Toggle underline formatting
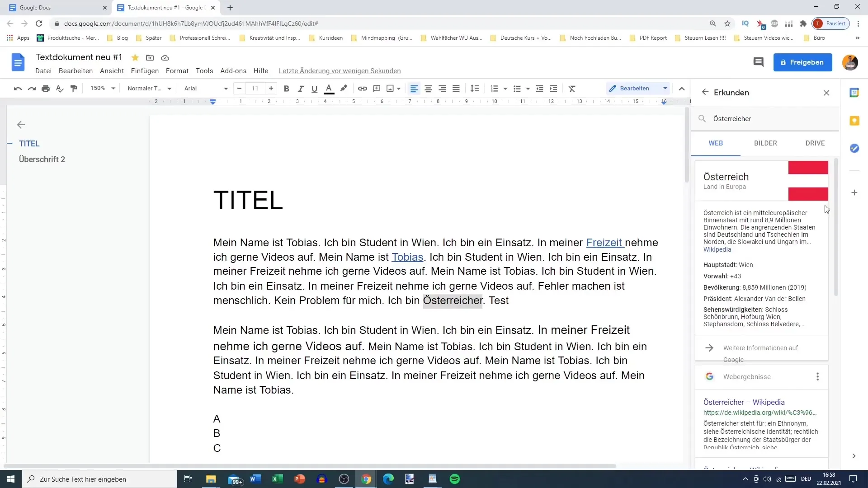Screen dimensions: 868x488 click(x=314, y=89)
